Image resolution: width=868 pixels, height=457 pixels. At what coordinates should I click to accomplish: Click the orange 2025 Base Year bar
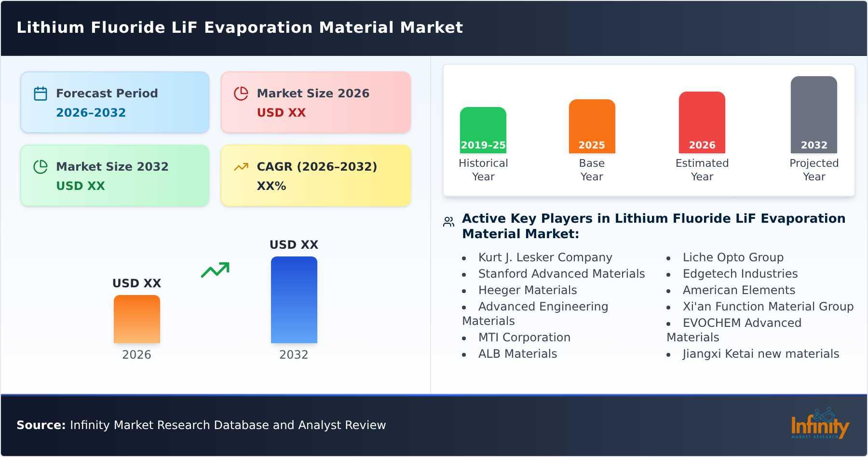coord(592,126)
